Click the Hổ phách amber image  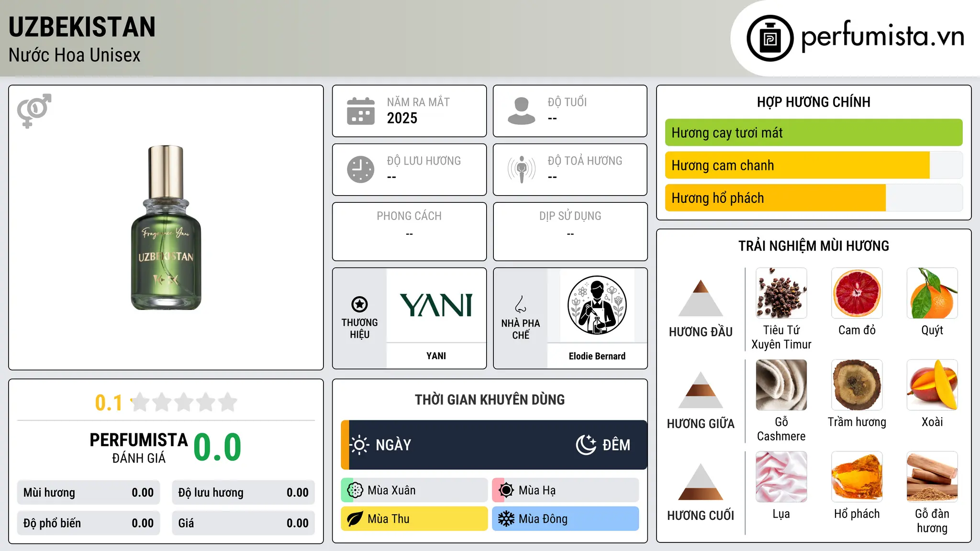pos(857,477)
